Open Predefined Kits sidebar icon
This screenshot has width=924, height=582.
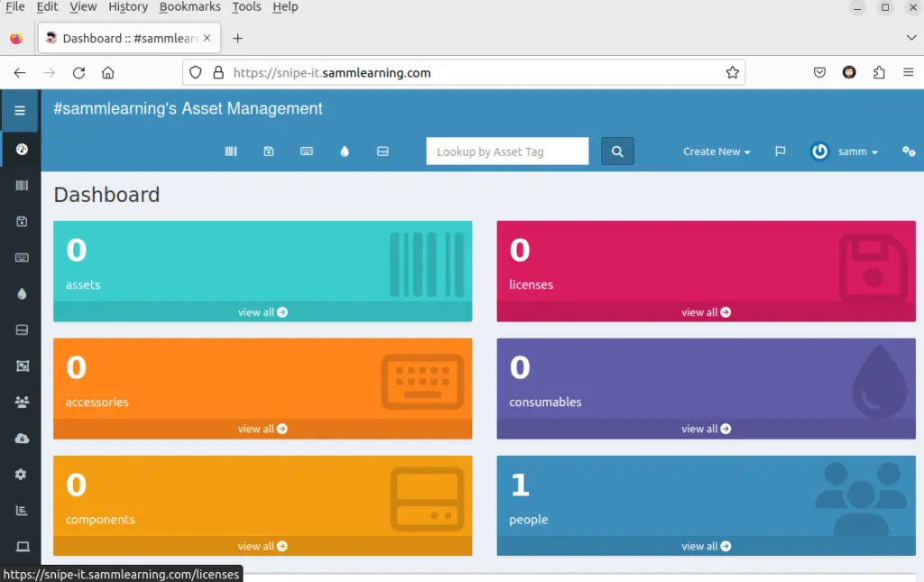pos(22,365)
